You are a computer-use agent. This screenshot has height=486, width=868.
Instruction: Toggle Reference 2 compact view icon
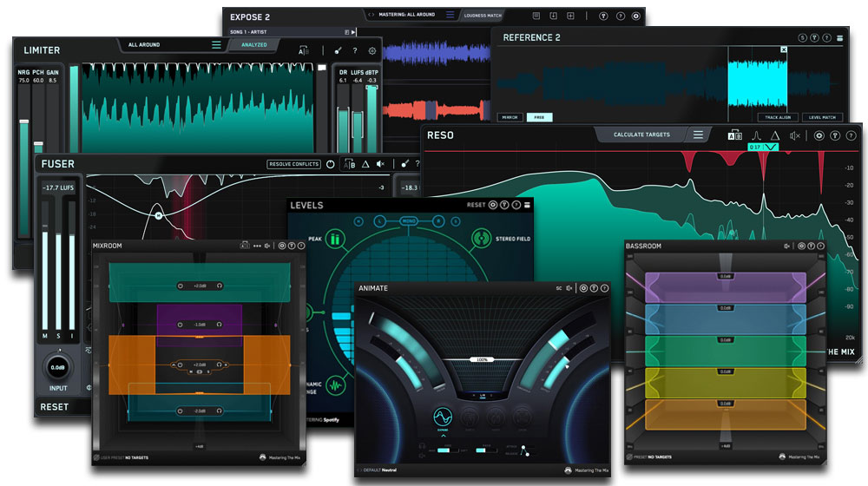point(839,37)
